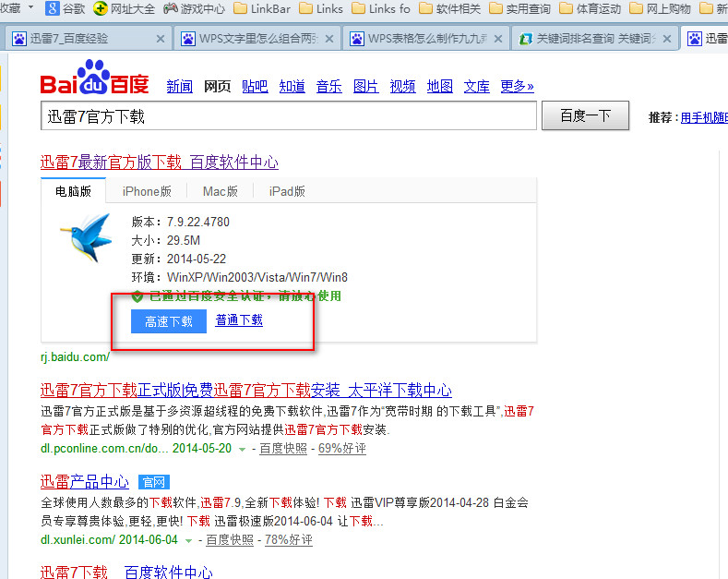Click the 用手机随 recommendation link

click(x=704, y=117)
